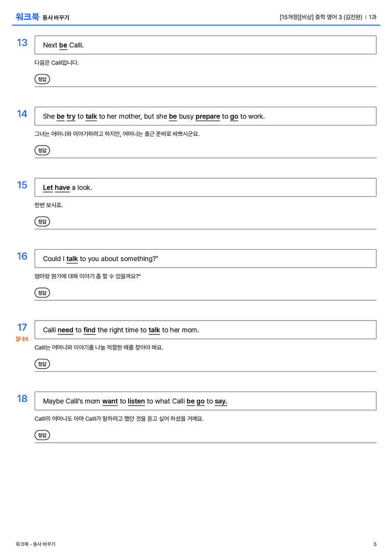Image resolution: width=392 pixels, height=555 pixels.
Task: Click the answer line for question 15
Action: (x=206, y=222)
